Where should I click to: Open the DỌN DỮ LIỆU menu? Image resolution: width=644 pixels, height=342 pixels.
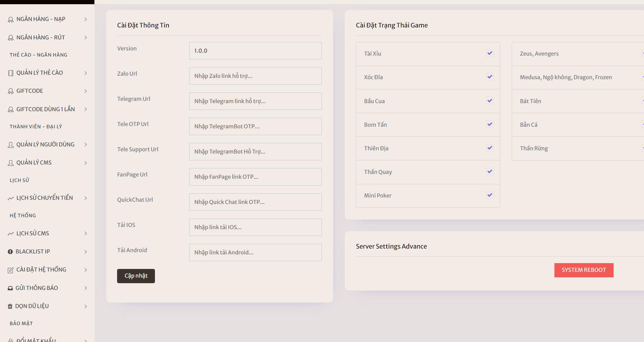point(47,306)
